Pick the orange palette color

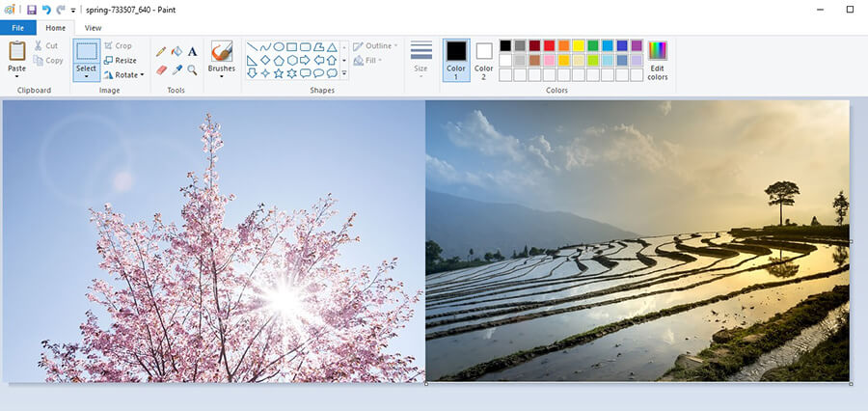tap(563, 45)
